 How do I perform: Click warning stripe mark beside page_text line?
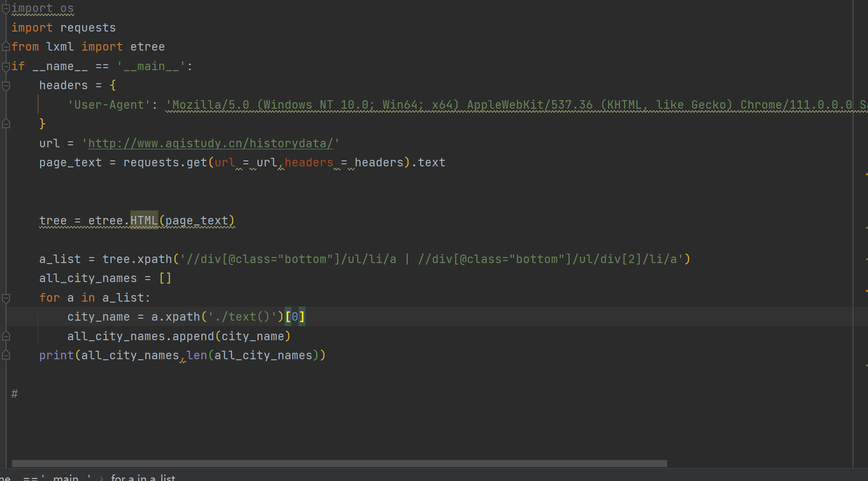(x=866, y=174)
